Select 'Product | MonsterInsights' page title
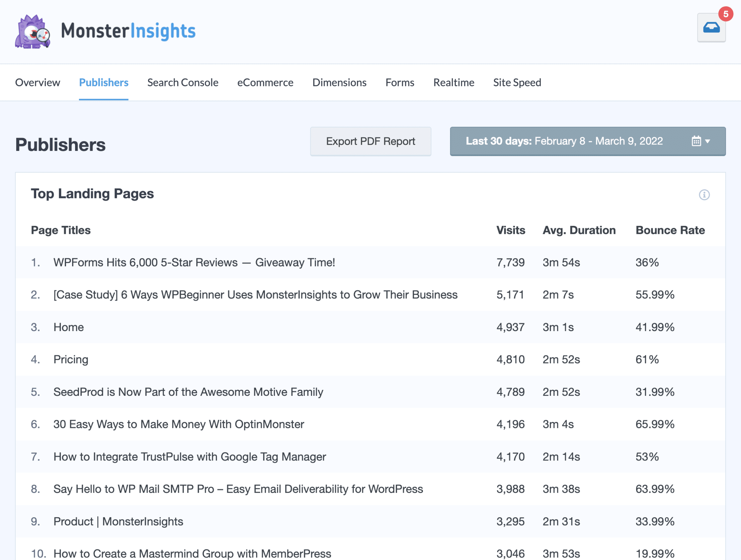Image resolution: width=741 pixels, height=560 pixels. (118, 522)
